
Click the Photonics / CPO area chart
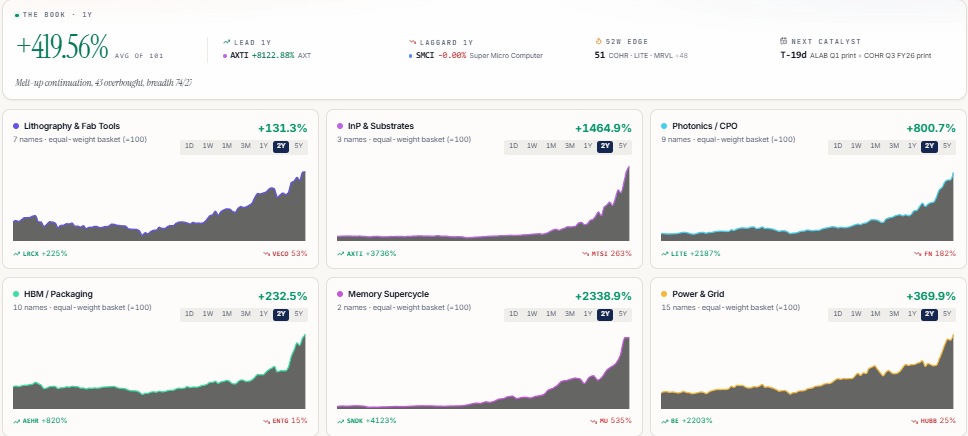(807, 206)
